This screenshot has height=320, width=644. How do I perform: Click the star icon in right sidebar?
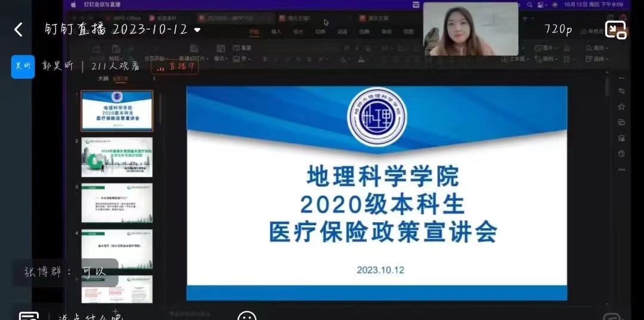pos(621,107)
